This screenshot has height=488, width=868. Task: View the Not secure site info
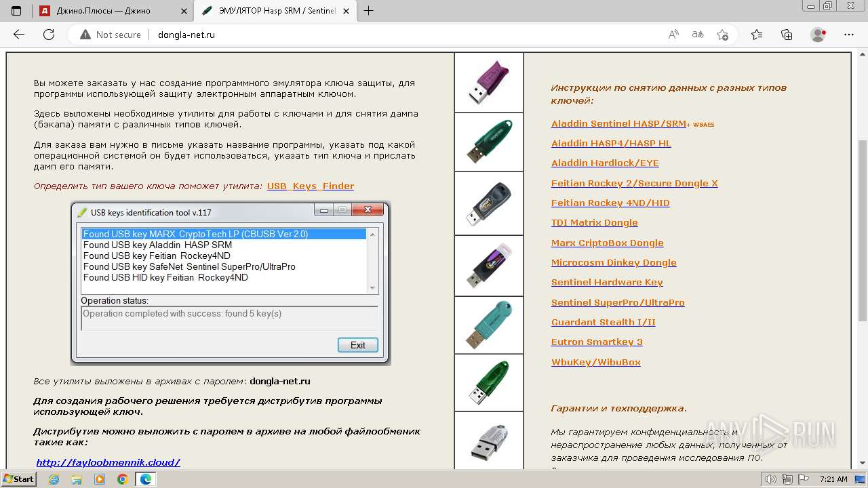(x=111, y=35)
